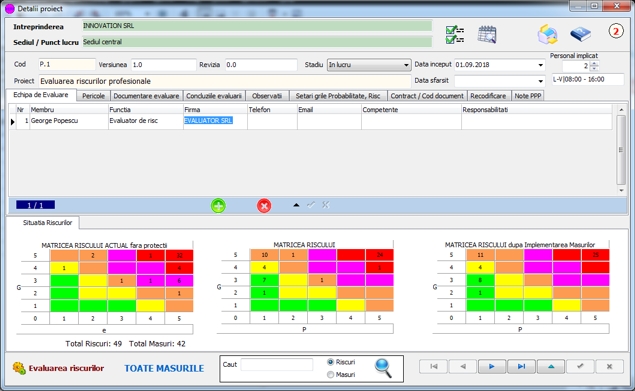Click the bottom navigator checkmark save button
This screenshot has height=391, width=635.
point(580,366)
